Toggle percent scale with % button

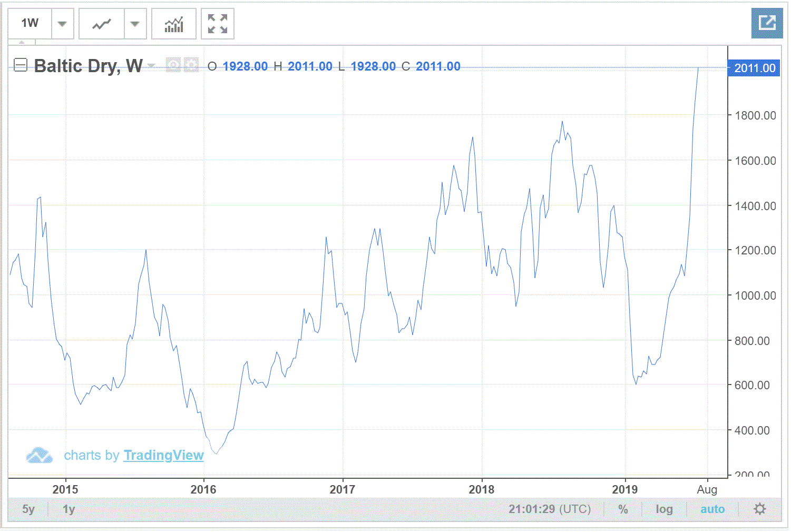click(x=623, y=509)
